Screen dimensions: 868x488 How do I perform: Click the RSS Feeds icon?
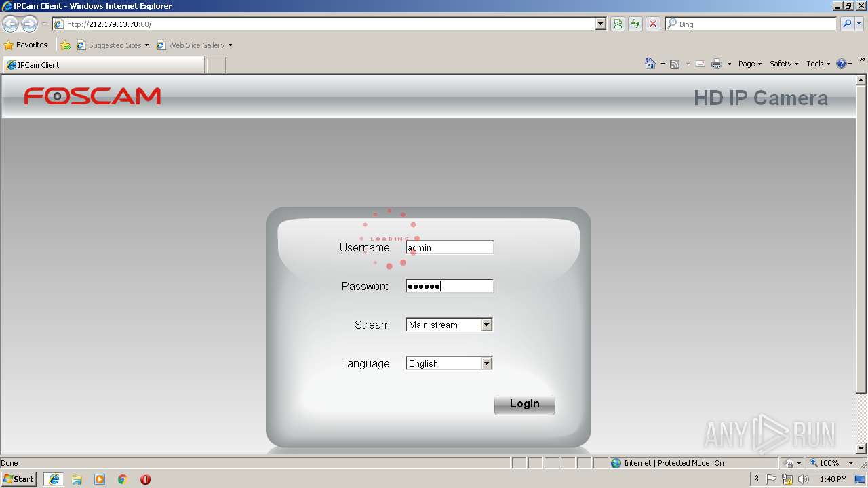click(x=675, y=64)
